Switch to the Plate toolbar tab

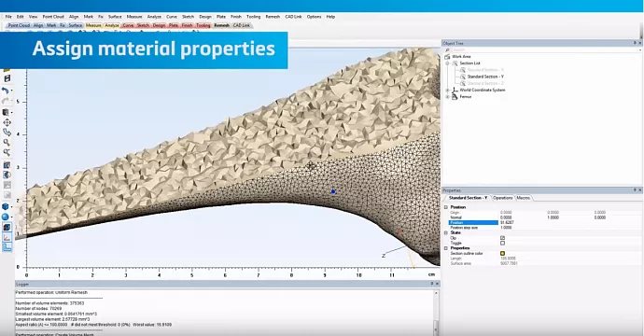(174, 25)
